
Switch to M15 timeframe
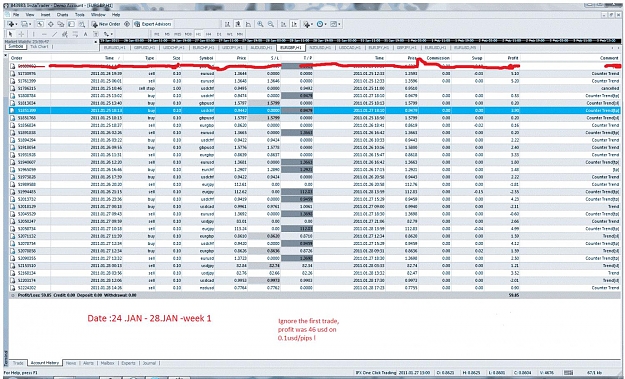tap(177, 34)
